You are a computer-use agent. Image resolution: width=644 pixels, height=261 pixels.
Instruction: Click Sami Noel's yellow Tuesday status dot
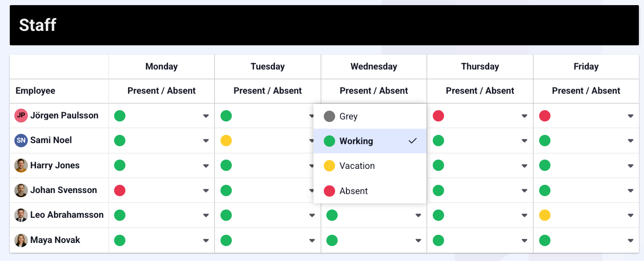226,141
